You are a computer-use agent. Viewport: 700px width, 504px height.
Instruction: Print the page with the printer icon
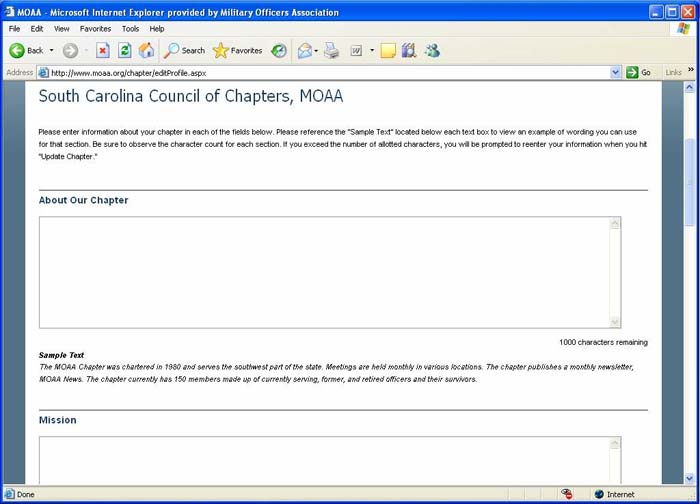click(x=332, y=50)
